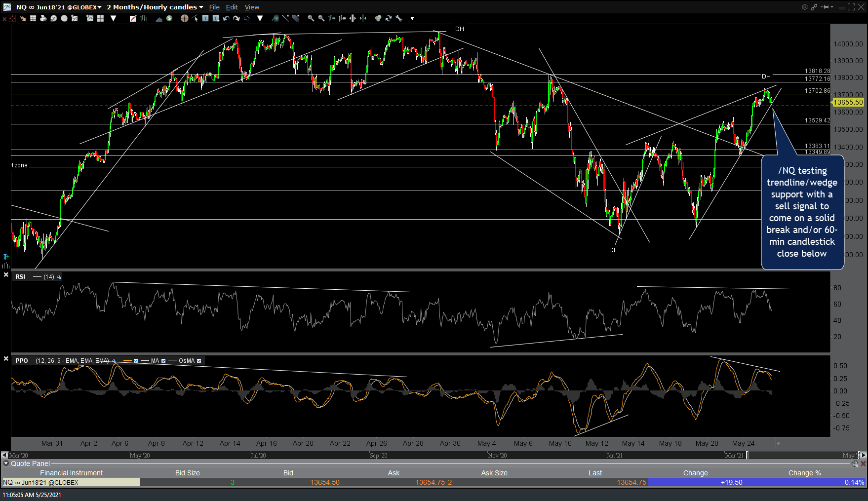Click the timeline scrollbar at Jan '21
Viewport: 868px width, 501px height.
click(614, 455)
